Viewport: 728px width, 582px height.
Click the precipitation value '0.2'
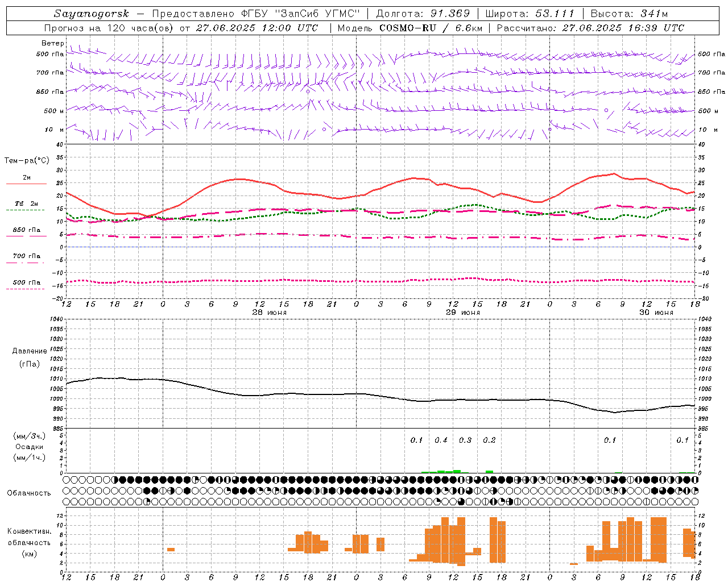[x=489, y=440]
